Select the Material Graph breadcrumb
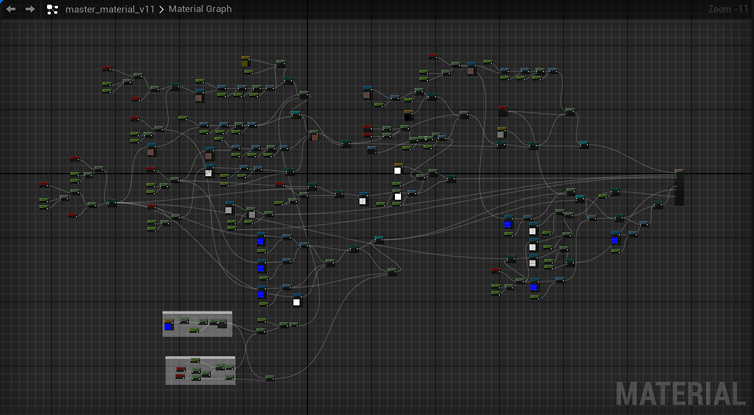The width and height of the screenshot is (754, 415). click(x=200, y=9)
